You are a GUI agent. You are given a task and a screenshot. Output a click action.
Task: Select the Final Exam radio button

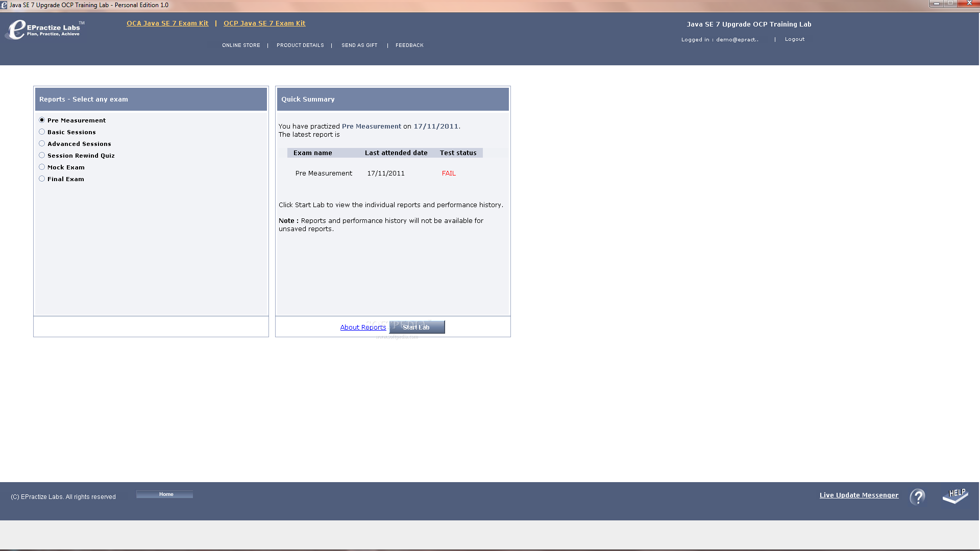tap(42, 179)
